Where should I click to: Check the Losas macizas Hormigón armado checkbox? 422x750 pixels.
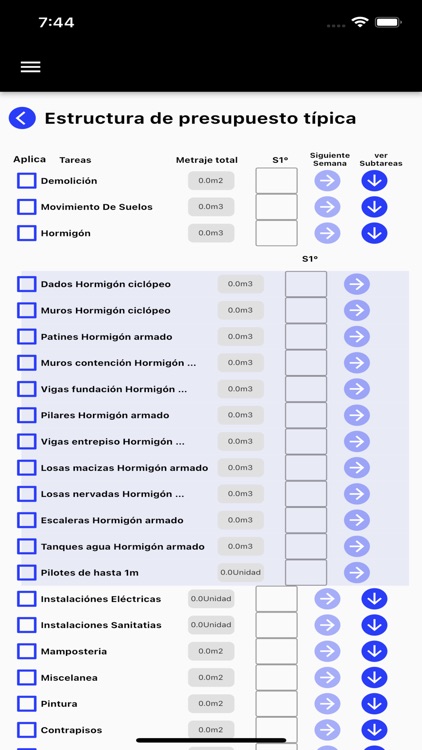27,467
